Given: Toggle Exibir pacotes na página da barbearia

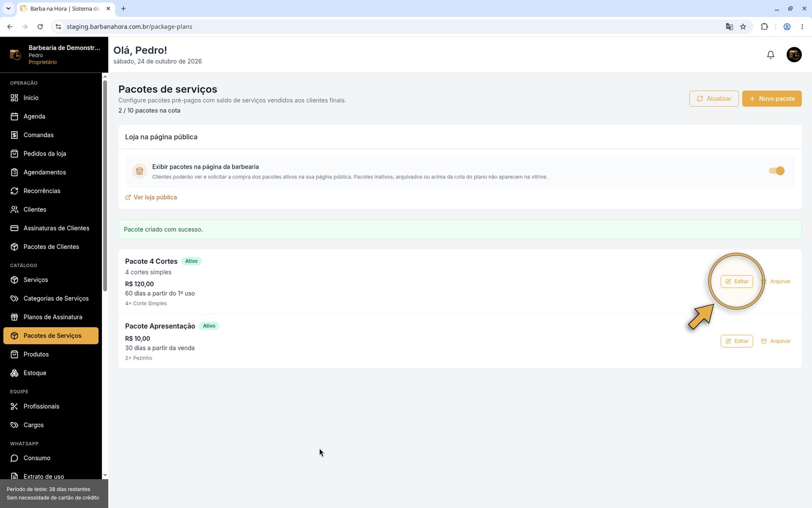Looking at the screenshot, I should [x=776, y=171].
